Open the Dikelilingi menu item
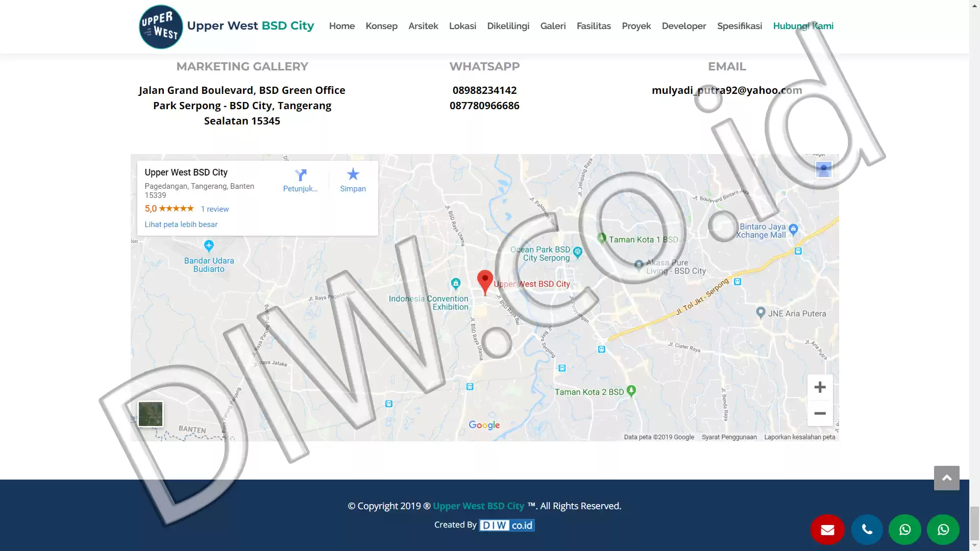 [508, 26]
